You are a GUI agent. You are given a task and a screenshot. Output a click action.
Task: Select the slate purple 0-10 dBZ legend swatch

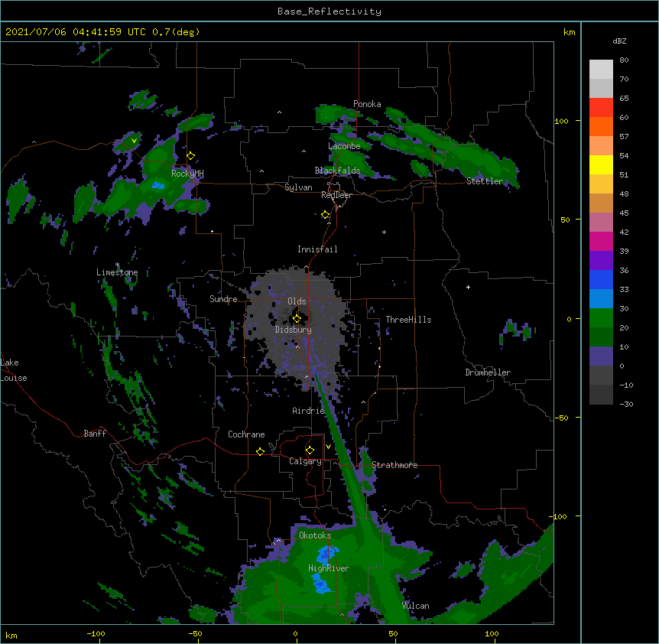(601, 356)
